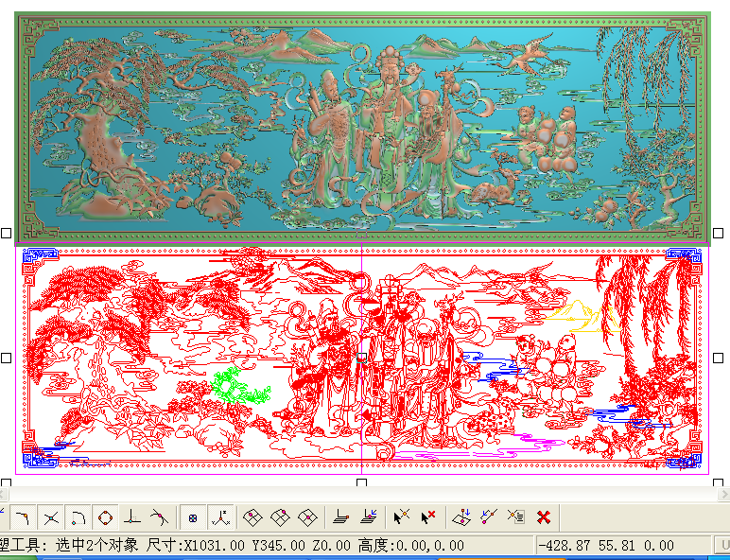
Task: Select the perpendicular foot snap icon
Action: pos(132,517)
